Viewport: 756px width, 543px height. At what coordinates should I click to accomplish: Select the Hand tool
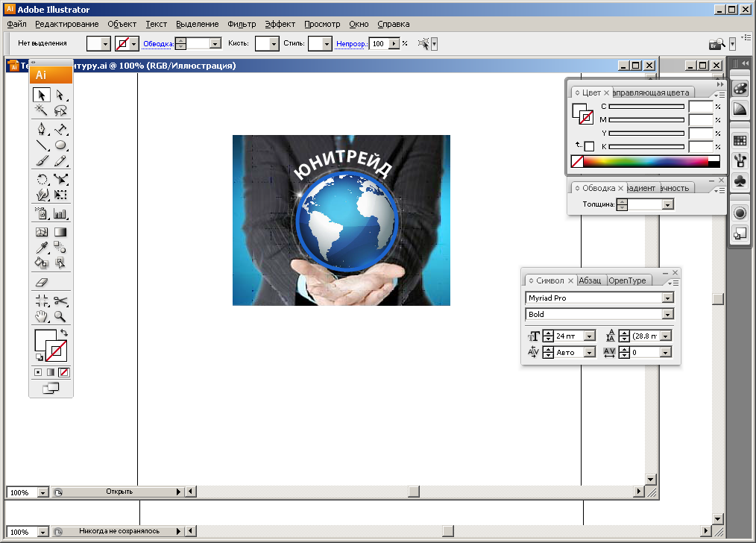(x=42, y=316)
